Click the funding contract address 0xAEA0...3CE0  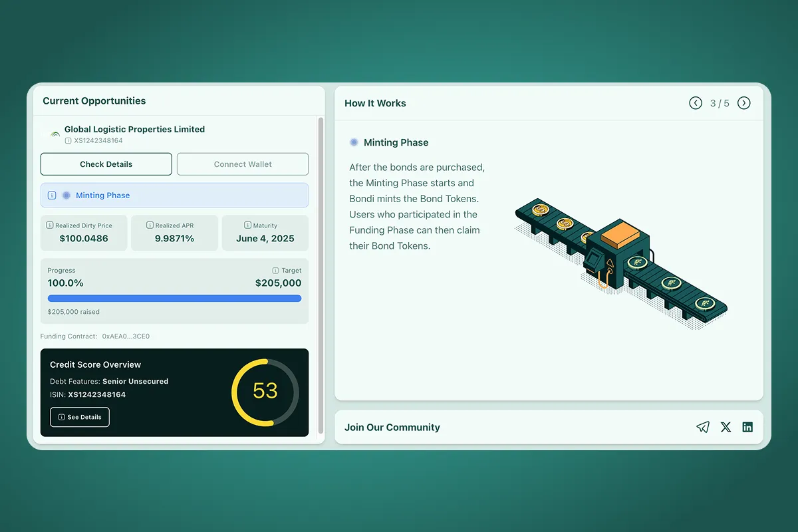pyautogui.click(x=126, y=336)
